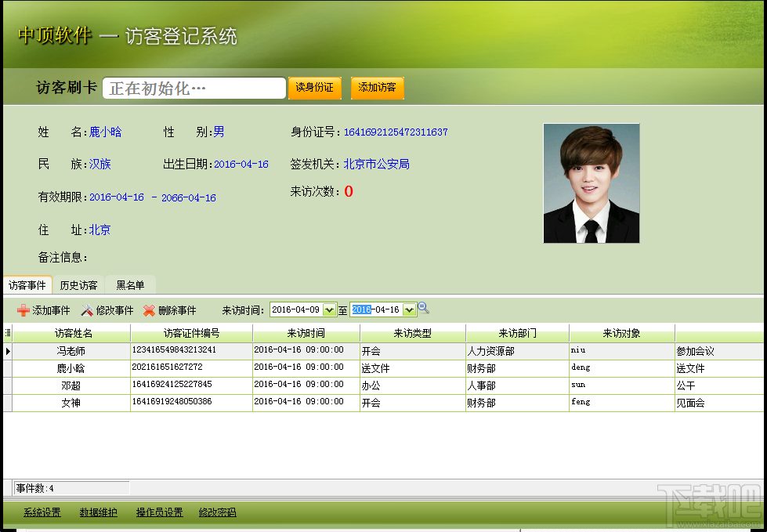Open the 系统设置 link
This screenshot has height=532, width=767.
click(x=42, y=512)
